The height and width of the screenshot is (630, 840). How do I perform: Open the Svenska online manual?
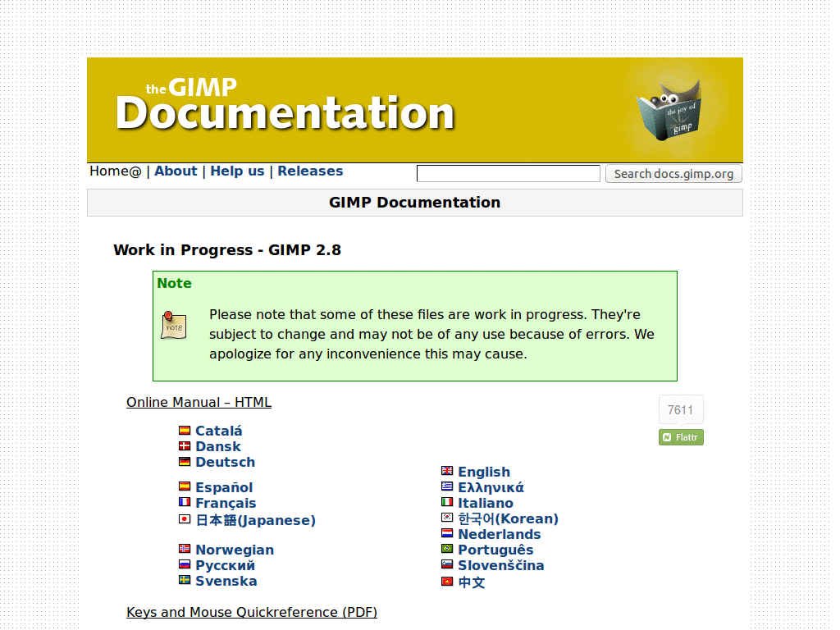[x=226, y=581]
